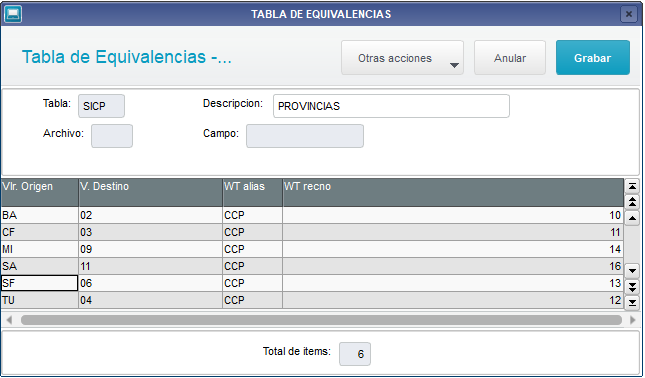645x378 pixels.
Task: Select the SF origin cell
Action: click(39, 283)
